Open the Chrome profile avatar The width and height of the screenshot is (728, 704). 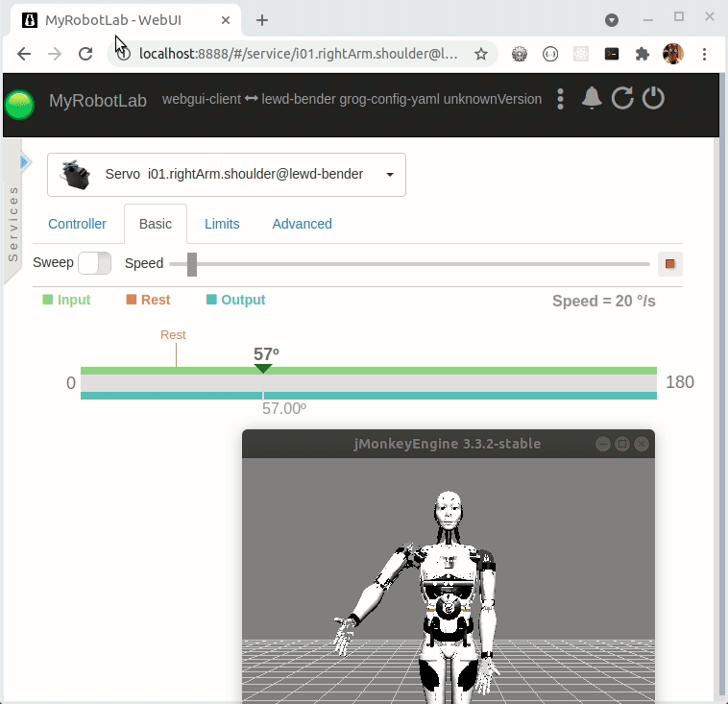[x=673, y=54]
